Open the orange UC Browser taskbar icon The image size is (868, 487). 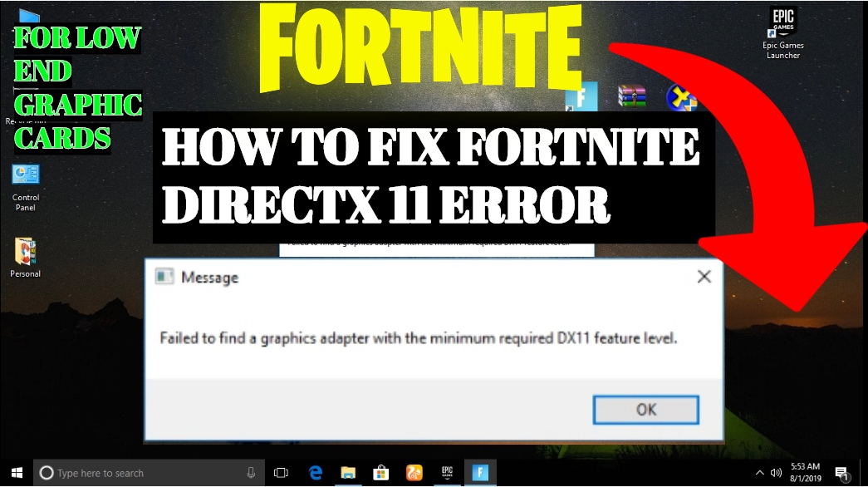414,473
